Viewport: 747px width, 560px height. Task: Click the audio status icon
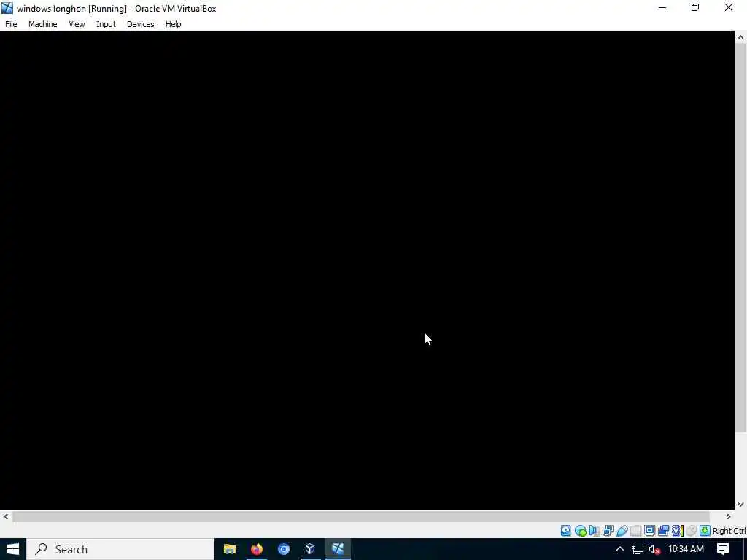pyautogui.click(x=594, y=531)
